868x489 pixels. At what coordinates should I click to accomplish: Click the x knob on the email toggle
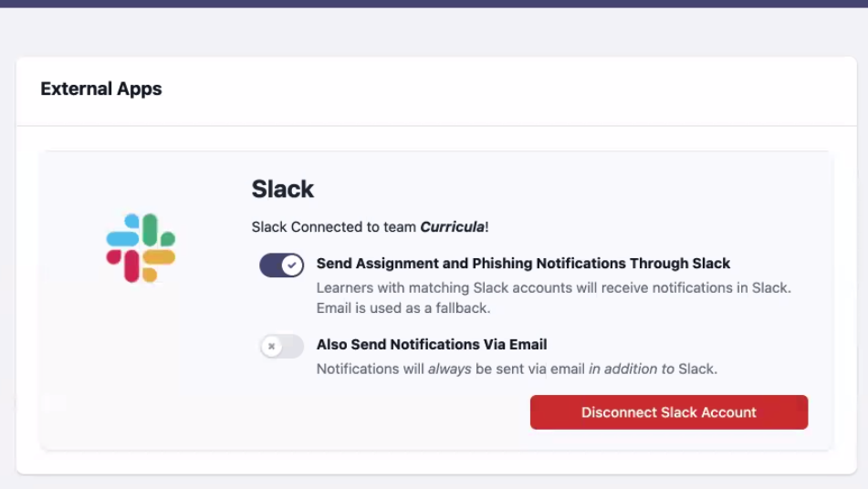[x=271, y=347]
